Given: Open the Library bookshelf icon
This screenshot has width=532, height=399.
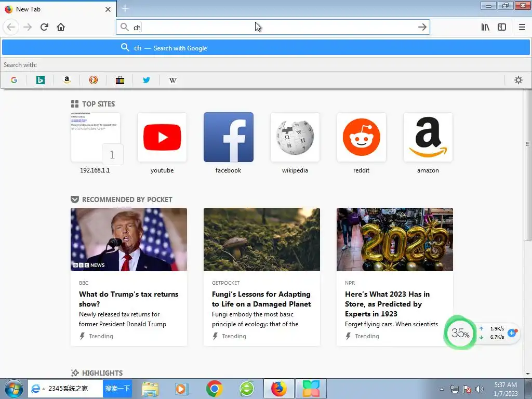Looking at the screenshot, I should coord(485,27).
